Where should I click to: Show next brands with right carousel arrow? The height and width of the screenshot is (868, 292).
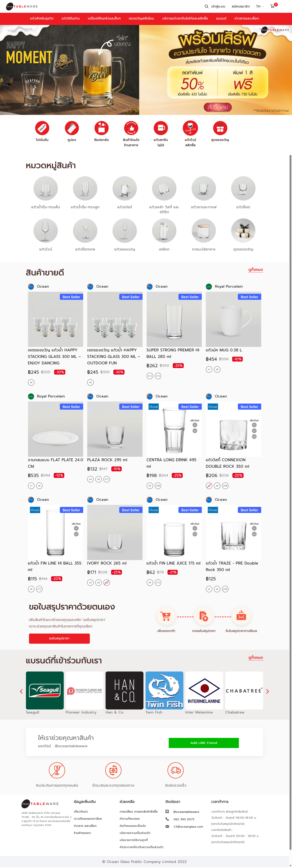coord(267,691)
